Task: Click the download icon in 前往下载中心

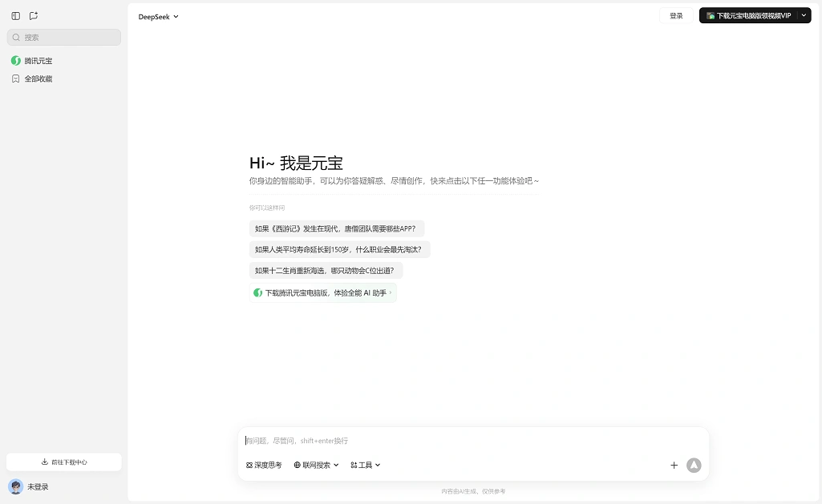Action: coord(45,462)
